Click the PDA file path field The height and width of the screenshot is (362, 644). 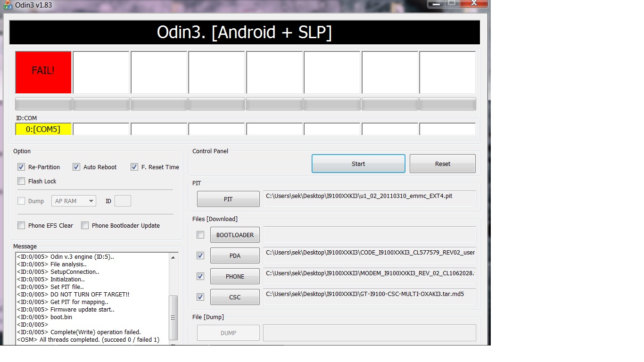[370, 255]
